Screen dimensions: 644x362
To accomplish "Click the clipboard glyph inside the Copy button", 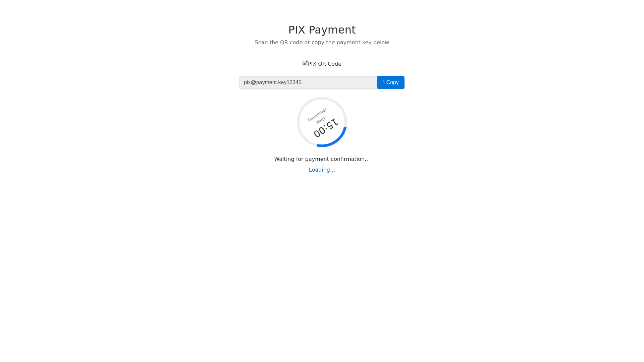I will [384, 82].
